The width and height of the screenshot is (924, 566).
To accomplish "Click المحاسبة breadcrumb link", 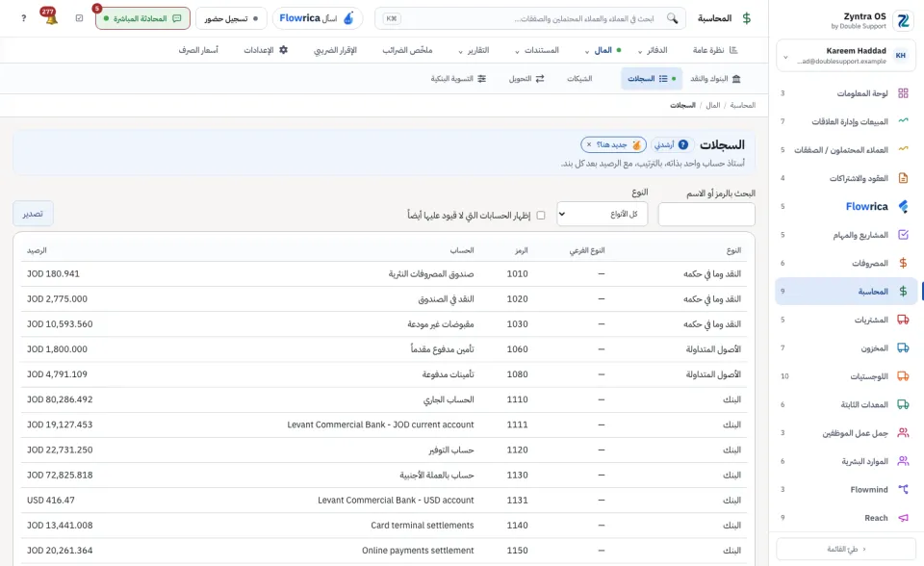I will pos(742,105).
